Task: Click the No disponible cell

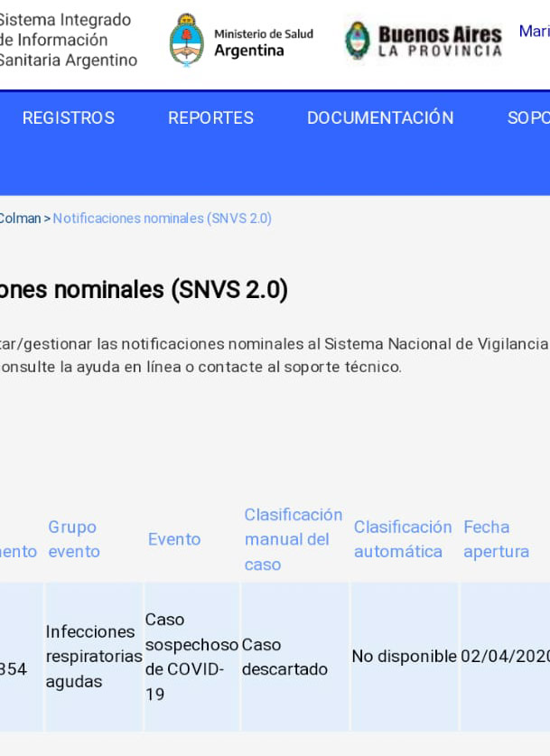Action: [x=404, y=657]
